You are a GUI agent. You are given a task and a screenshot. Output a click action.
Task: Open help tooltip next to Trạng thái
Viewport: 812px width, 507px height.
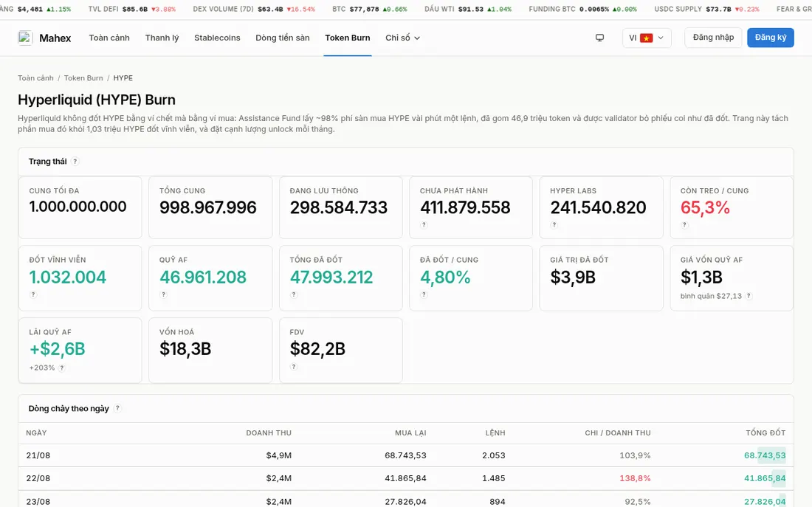coord(75,161)
